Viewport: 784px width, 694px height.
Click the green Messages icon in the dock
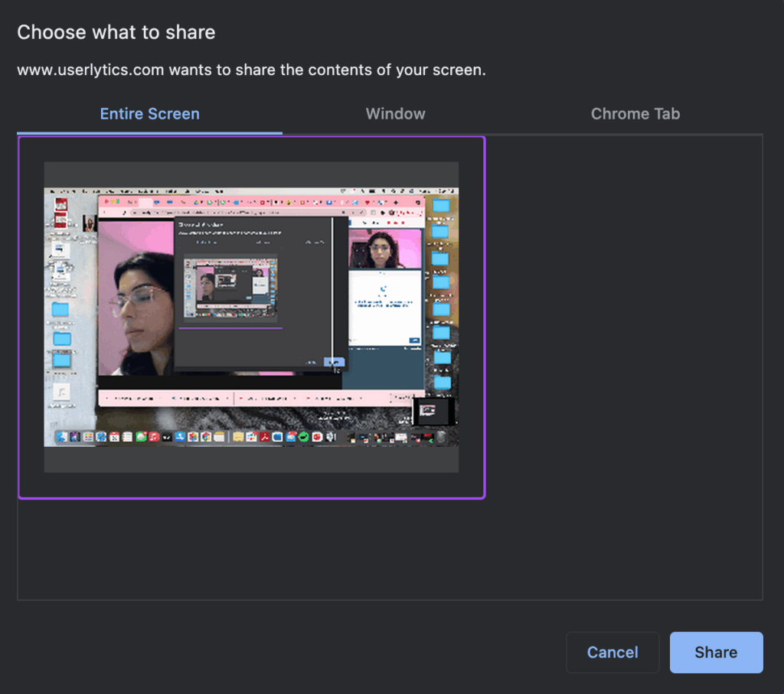[141, 437]
